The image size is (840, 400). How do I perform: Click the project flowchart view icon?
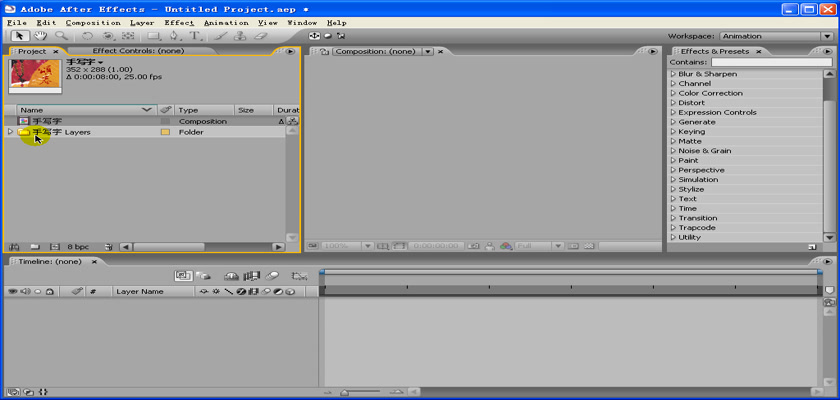coord(292,122)
